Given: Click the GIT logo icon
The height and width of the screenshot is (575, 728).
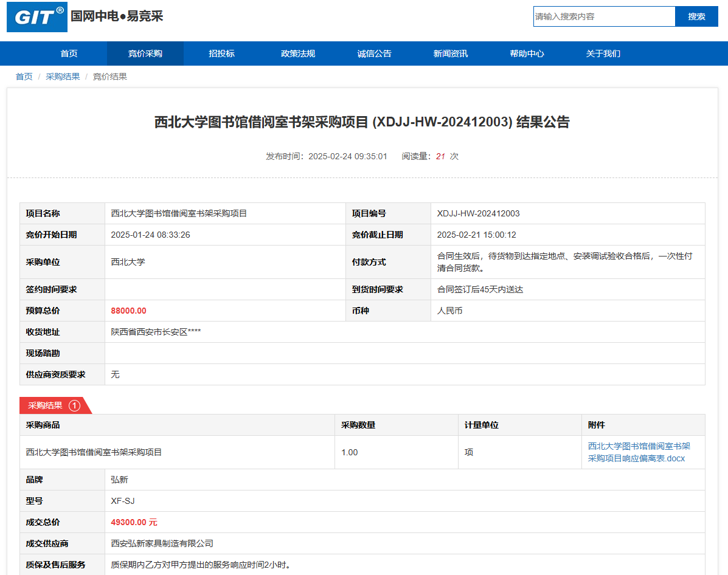Looking at the screenshot, I should [x=36, y=17].
